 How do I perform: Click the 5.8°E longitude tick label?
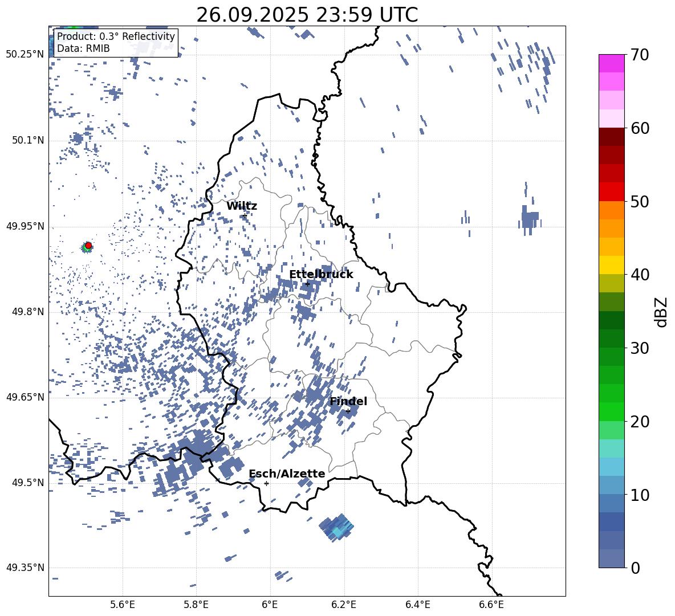[x=196, y=605]
